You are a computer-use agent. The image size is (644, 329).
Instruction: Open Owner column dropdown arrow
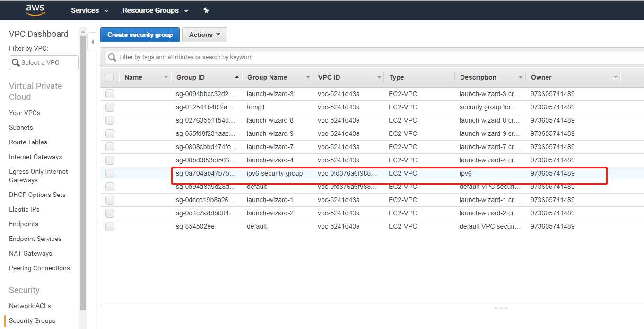615,77
